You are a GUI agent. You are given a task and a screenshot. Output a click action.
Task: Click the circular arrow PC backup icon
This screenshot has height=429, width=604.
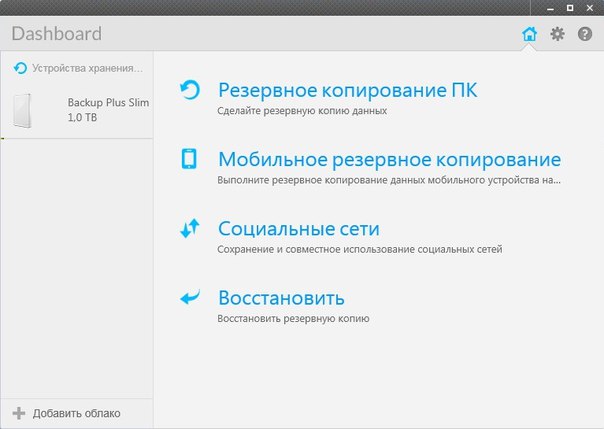click(x=189, y=91)
